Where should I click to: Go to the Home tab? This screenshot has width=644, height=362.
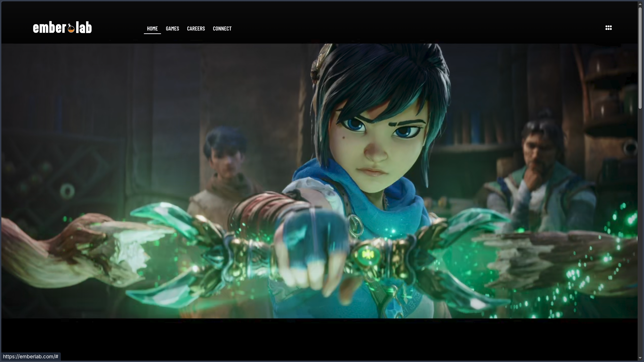click(x=152, y=28)
